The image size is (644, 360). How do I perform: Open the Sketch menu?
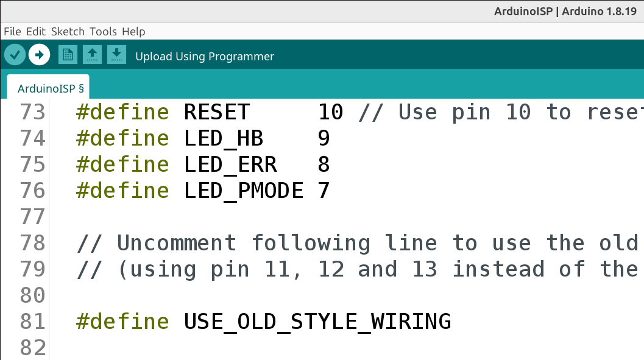tap(68, 32)
